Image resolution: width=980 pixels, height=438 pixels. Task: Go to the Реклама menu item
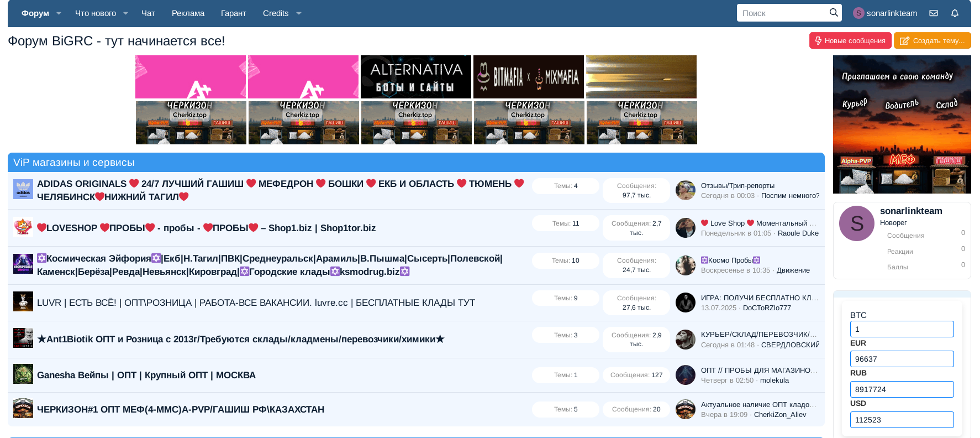point(188,13)
